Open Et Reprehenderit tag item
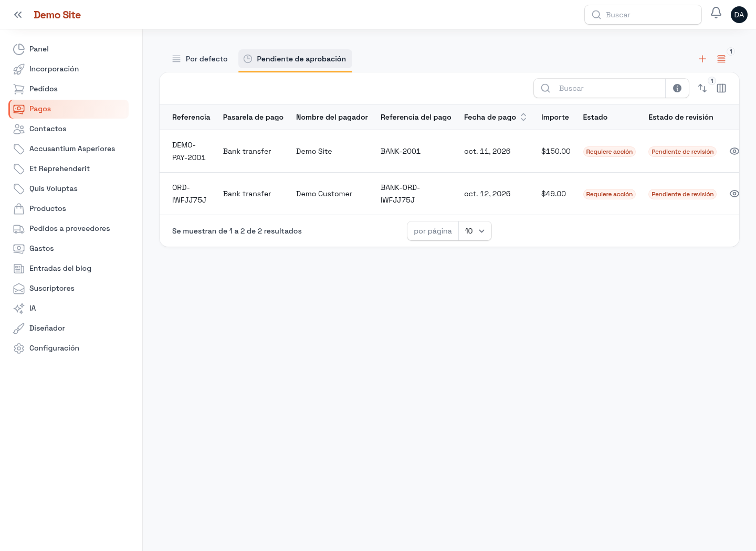The image size is (756, 551). [x=69, y=168]
